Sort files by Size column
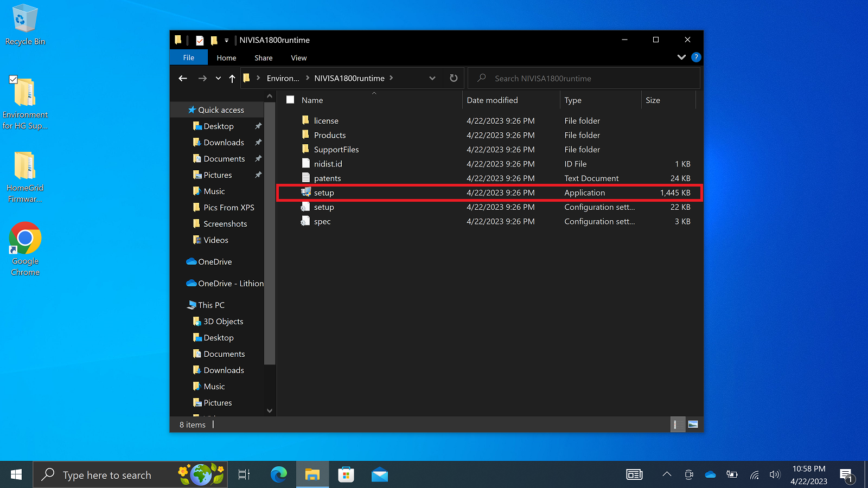The width and height of the screenshot is (868, 488). [x=653, y=100]
